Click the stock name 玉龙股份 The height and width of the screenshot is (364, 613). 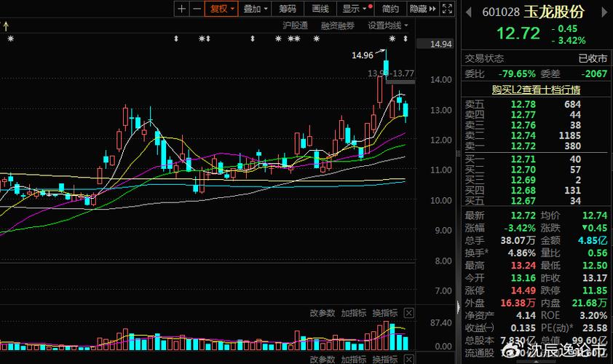[553, 12]
